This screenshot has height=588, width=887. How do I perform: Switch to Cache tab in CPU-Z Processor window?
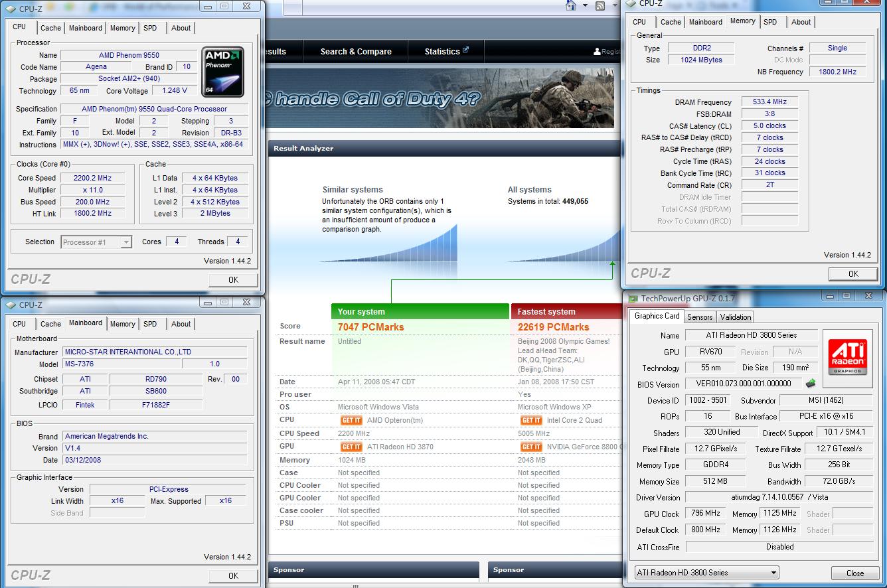click(x=50, y=28)
